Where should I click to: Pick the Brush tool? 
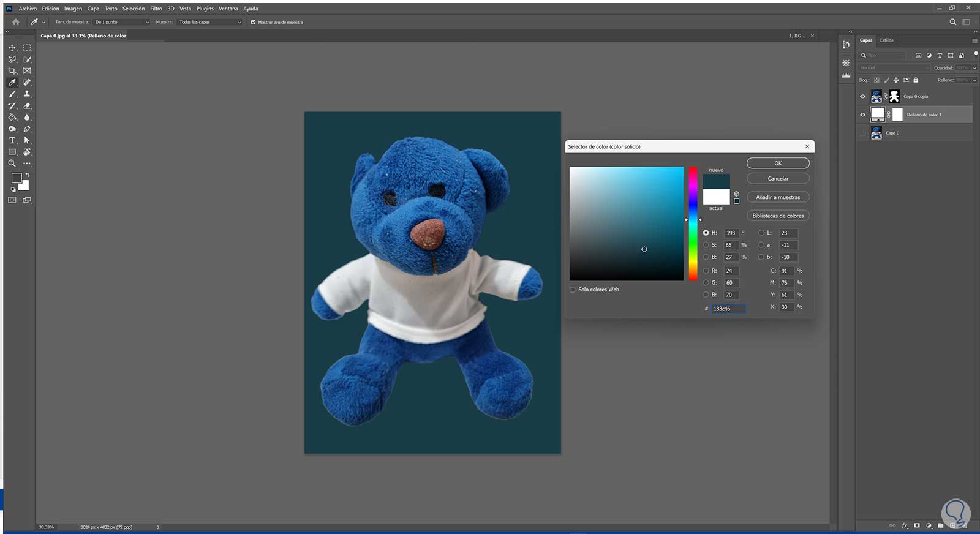[x=12, y=94]
